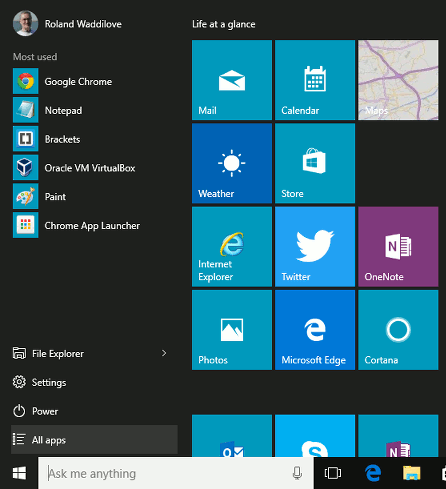Open Task View from the taskbar
The width and height of the screenshot is (446, 489).
pyautogui.click(x=333, y=473)
